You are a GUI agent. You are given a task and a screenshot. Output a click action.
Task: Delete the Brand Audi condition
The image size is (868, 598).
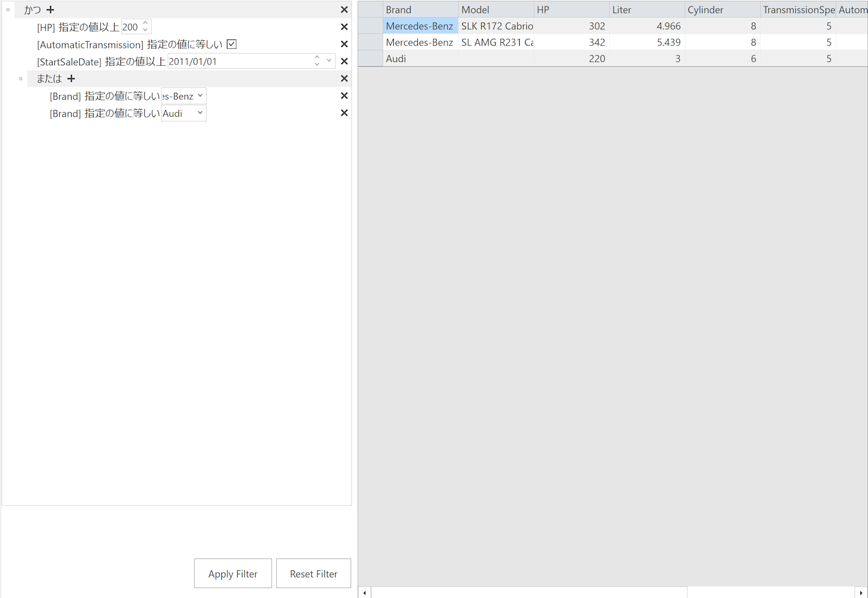pos(344,113)
